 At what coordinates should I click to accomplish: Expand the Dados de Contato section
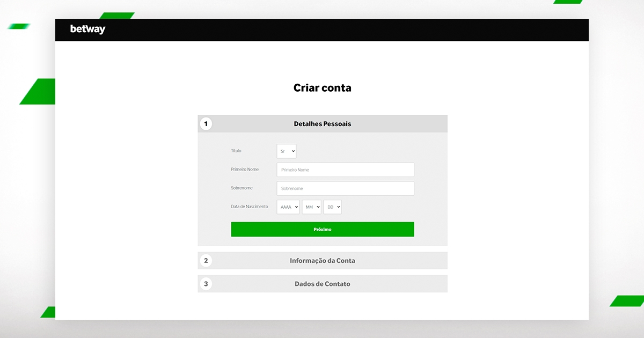tap(322, 283)
